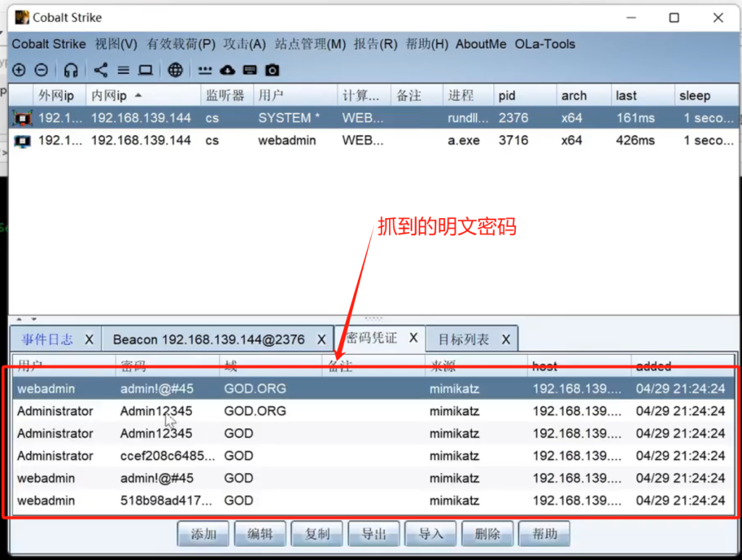Switch to the 事件日志 tab

click(47, 339)
